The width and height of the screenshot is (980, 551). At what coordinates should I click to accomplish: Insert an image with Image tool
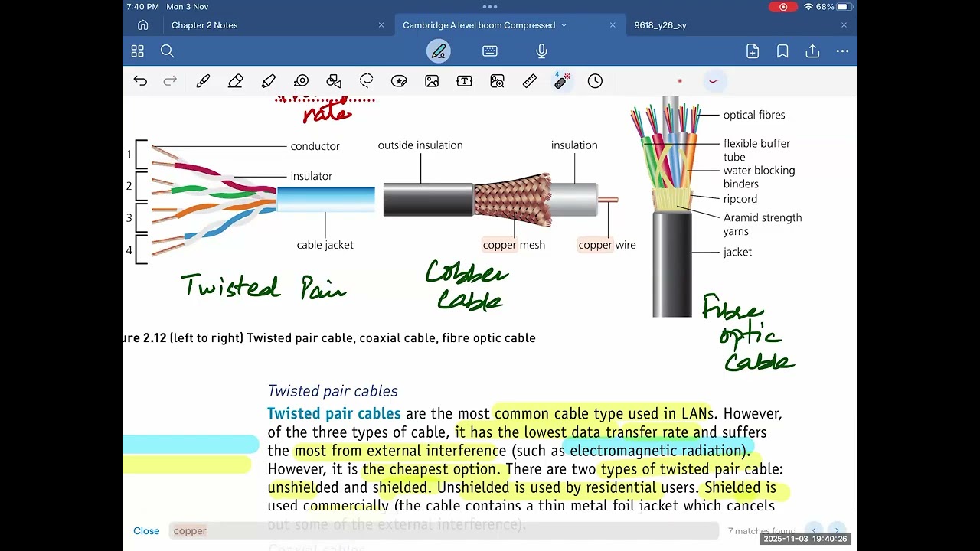(x=432, y=81)
